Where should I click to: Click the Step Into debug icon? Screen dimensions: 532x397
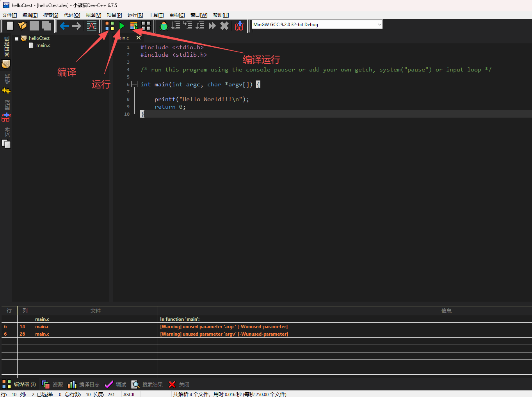coord(188,26)
